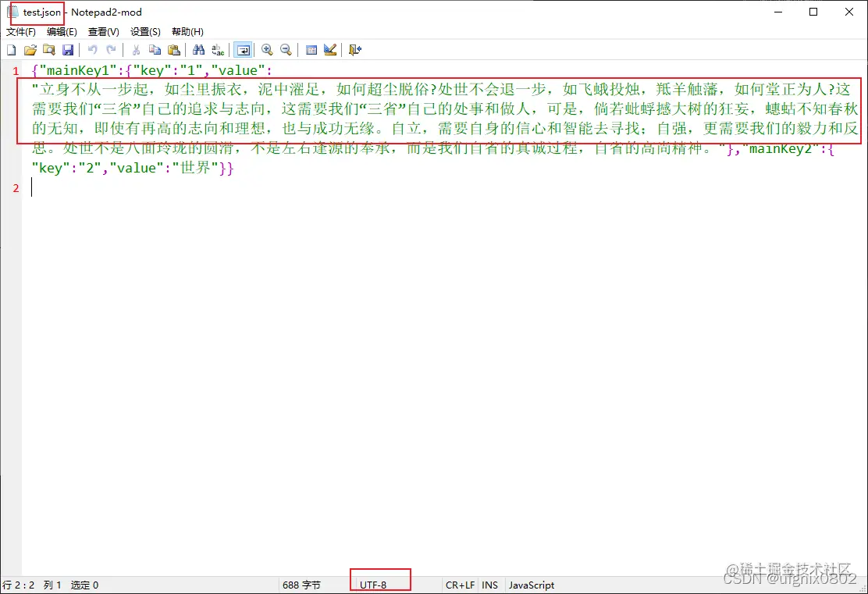The width and height of the screenshot is (868, 594).
Task: Click the Notepad2 app icon in title bar
Action: coord(12,12)
